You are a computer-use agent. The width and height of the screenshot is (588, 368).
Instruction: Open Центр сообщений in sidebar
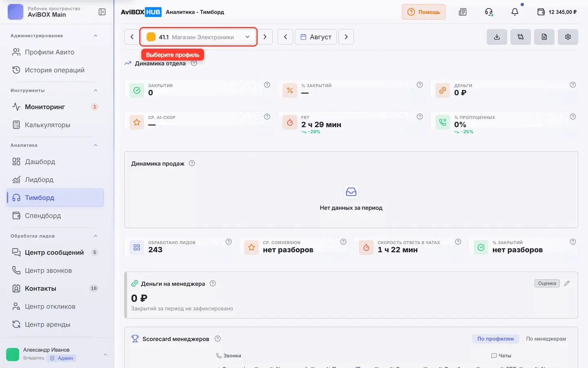click(x=55, y=252)
